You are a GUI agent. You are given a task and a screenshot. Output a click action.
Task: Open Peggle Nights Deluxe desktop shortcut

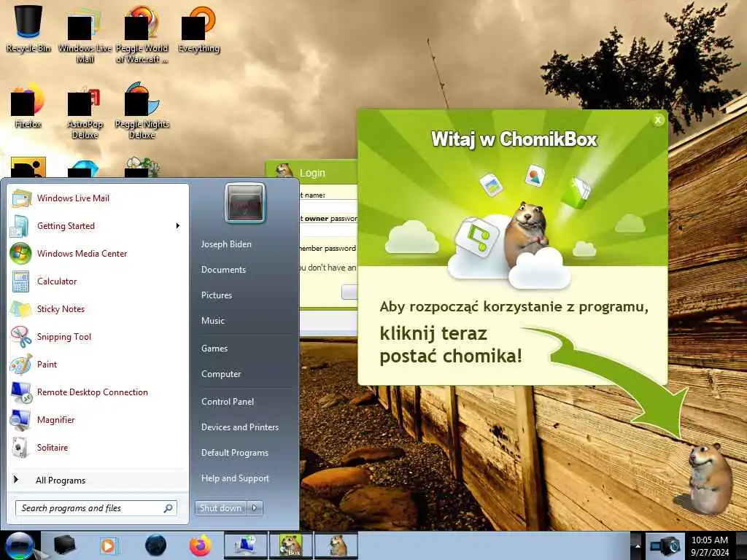point(142,111)
